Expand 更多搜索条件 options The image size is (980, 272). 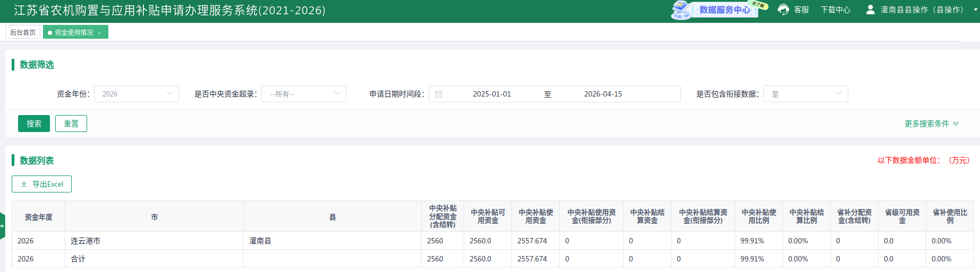click(x=931, y=124)
